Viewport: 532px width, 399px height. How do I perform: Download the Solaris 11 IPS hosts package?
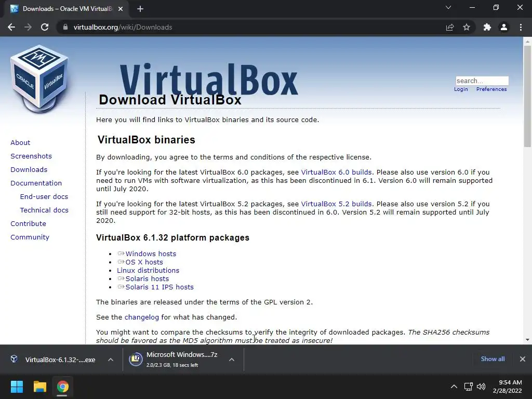[159, 287]
